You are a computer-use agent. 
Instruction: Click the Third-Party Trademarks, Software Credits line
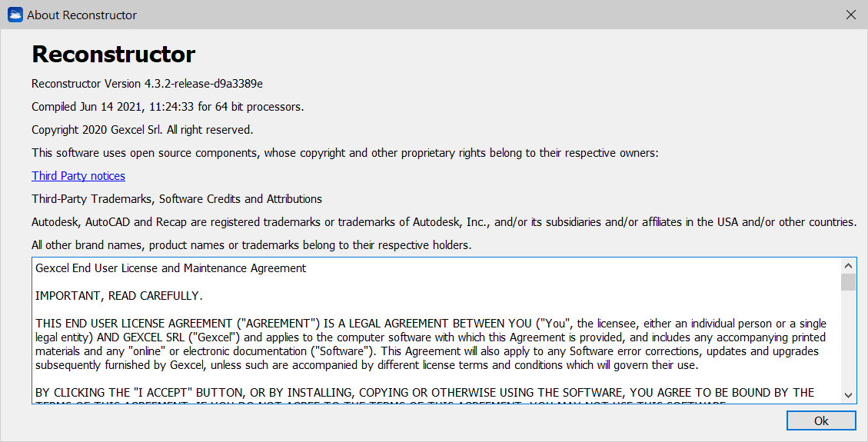[177, 199]
